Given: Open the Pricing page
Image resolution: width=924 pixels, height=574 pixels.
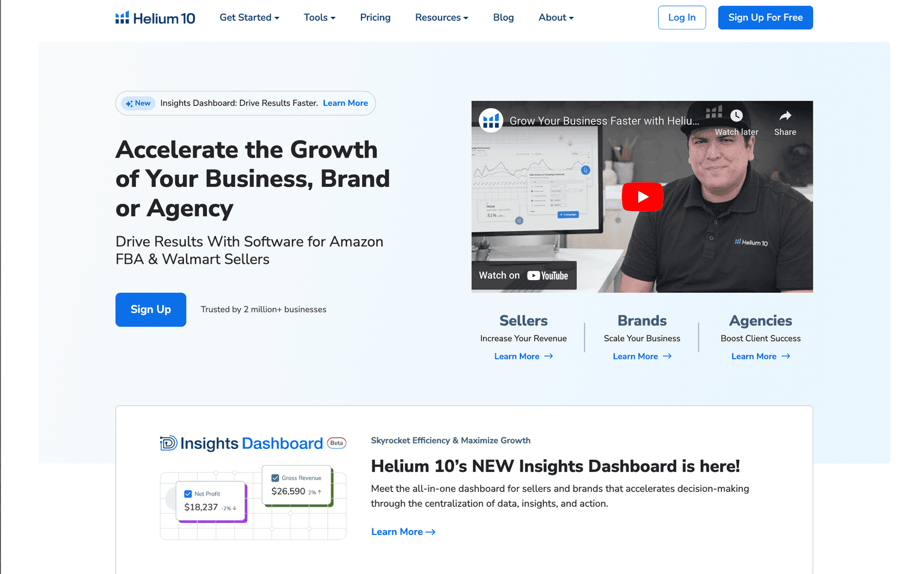Looking at the screenshot, I should 375,17.
